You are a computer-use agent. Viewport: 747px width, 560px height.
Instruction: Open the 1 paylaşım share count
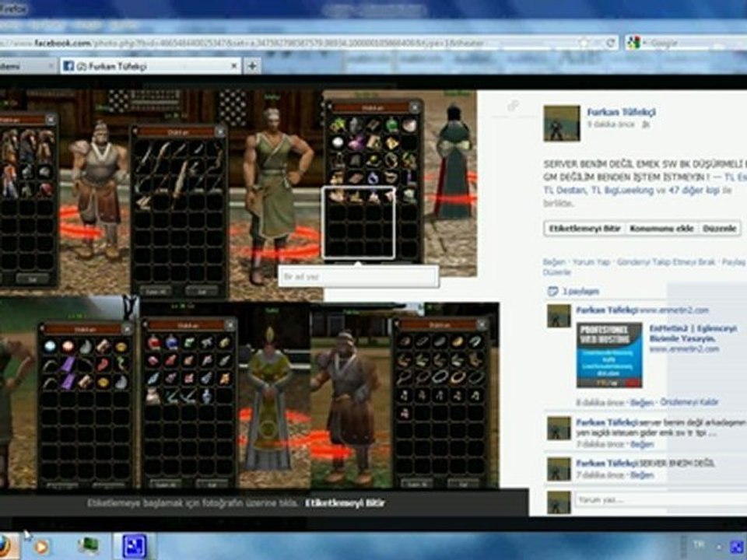point(580,292)
